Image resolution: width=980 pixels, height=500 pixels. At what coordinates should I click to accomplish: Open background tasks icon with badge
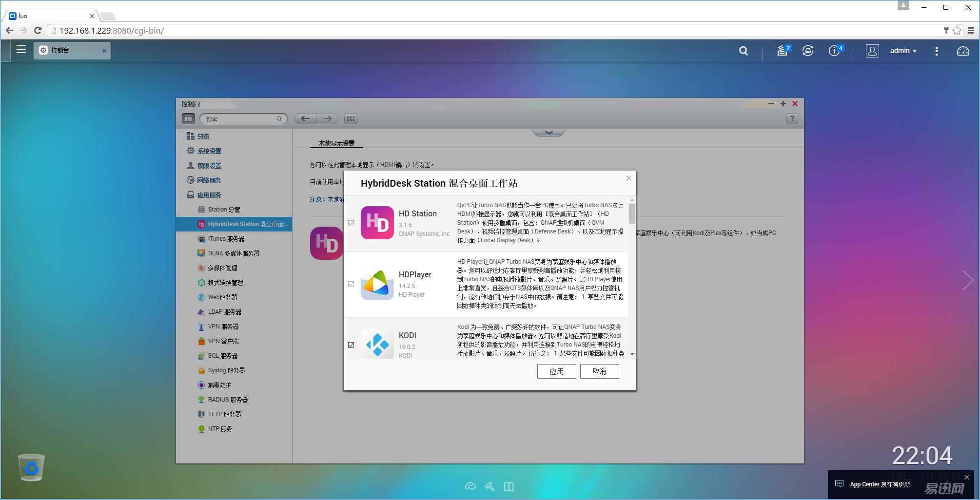tap(783, 51)
